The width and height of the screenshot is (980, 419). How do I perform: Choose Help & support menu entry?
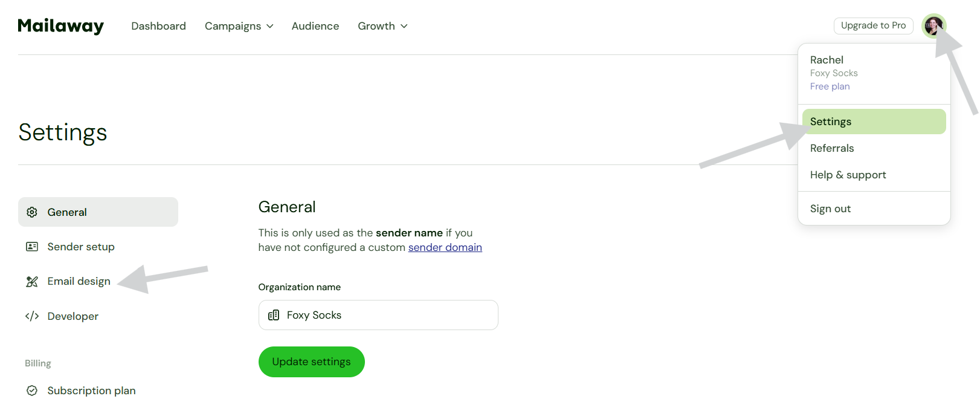(x=848, y=175)
